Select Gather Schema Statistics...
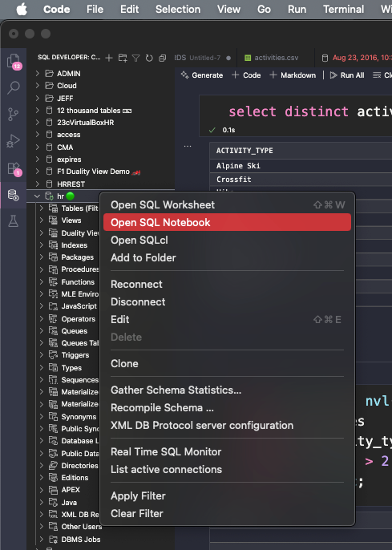Image resolution: width=392 pixels, height=550 pixels. (x=227, y=390)
